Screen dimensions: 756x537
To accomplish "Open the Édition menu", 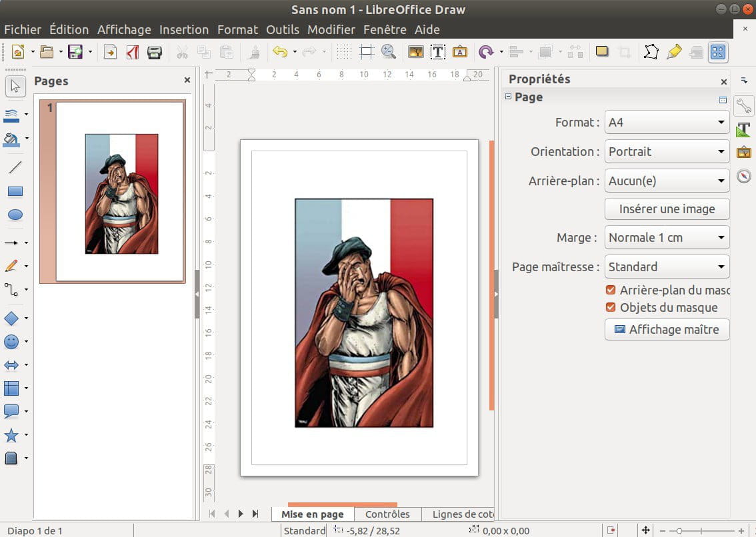I will click(69, 29).
